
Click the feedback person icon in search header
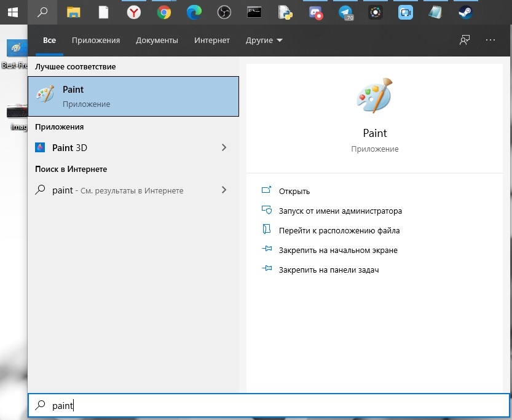(464, 40)
